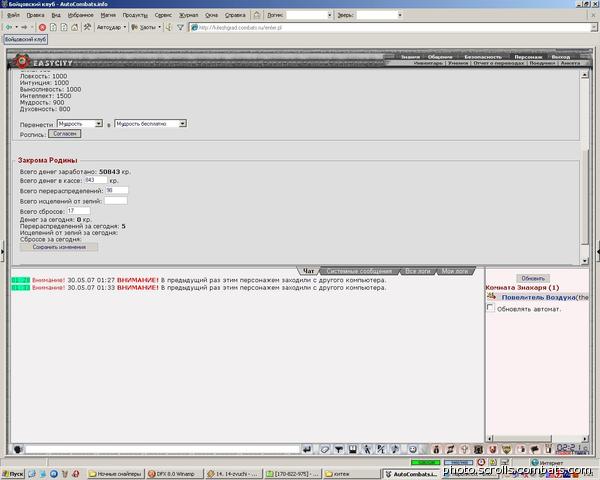Open the Справка menu
The image size is (600, 480).
pyautogui.click(x=235, y=15)
